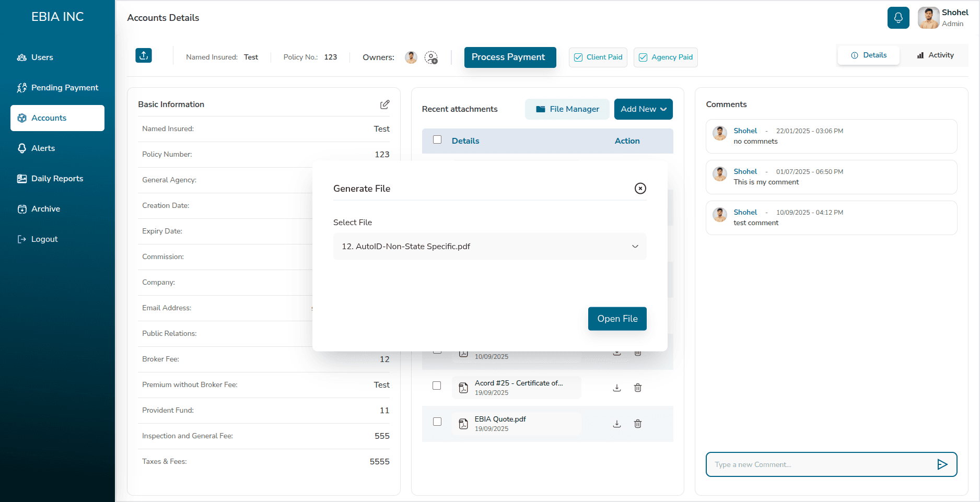Screen dimensions: 980x502
Task: Open Pending Payment in sidebar
Action: pos(57,88)
